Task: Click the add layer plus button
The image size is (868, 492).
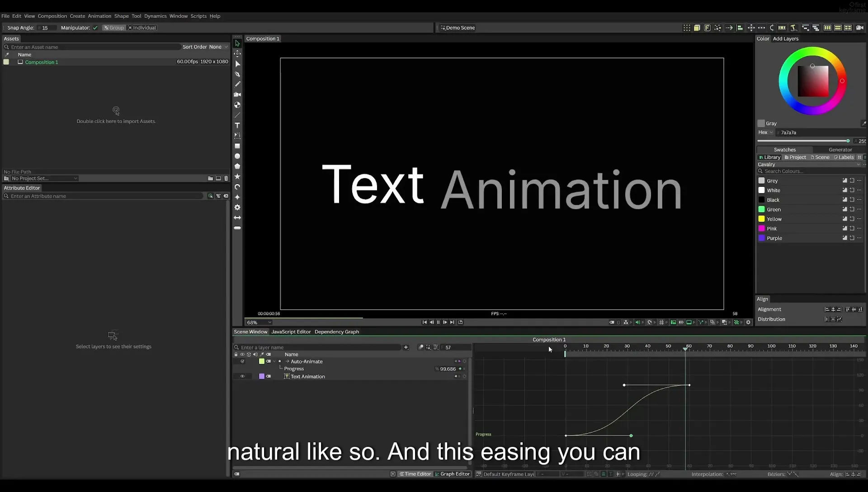Action: [x=406, y=347]
